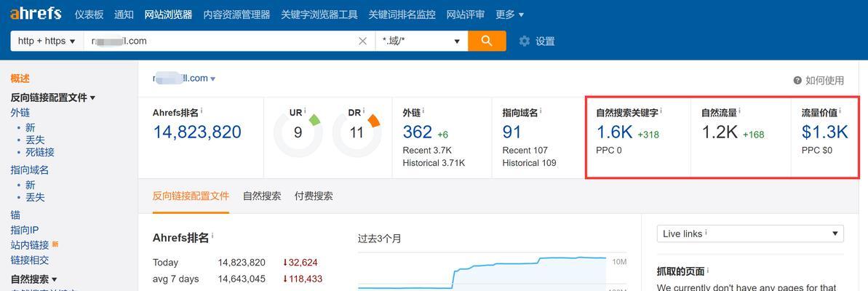Expand the 更多 menu
The width and height of the screenshot is (868, 291).
click(x=510, y=15)
